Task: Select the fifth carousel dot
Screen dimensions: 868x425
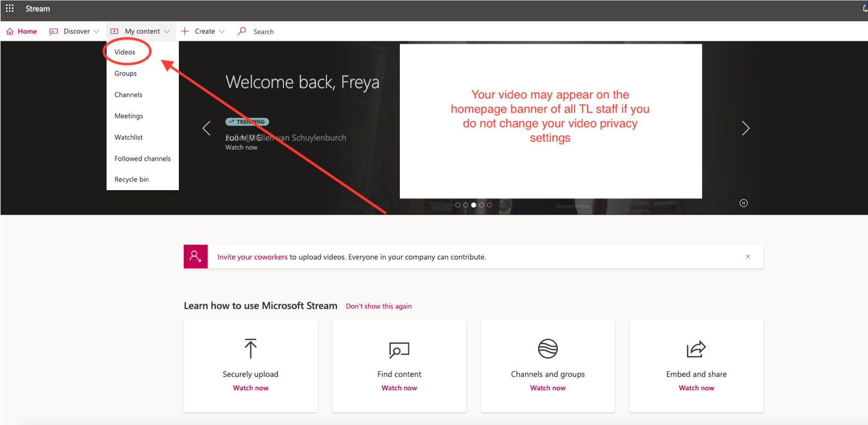Action: pos(490,205)
